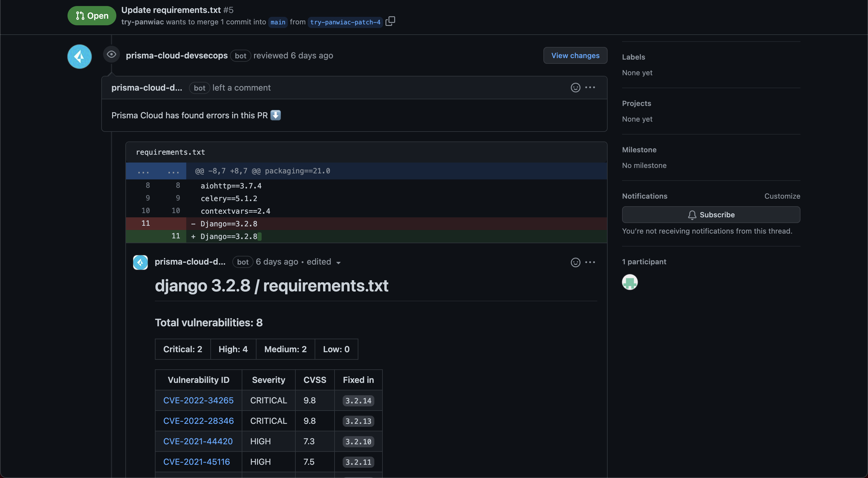Viewport: 868px width, 478px height.
Task: Open CVE-2021-44420 vulnerability link
Action: point(198,441)
